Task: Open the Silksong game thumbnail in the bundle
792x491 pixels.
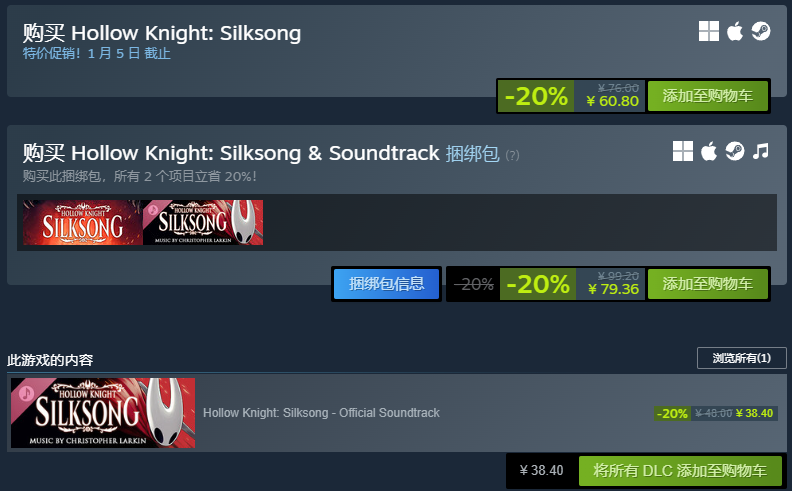Action: [x=83, y=222]
